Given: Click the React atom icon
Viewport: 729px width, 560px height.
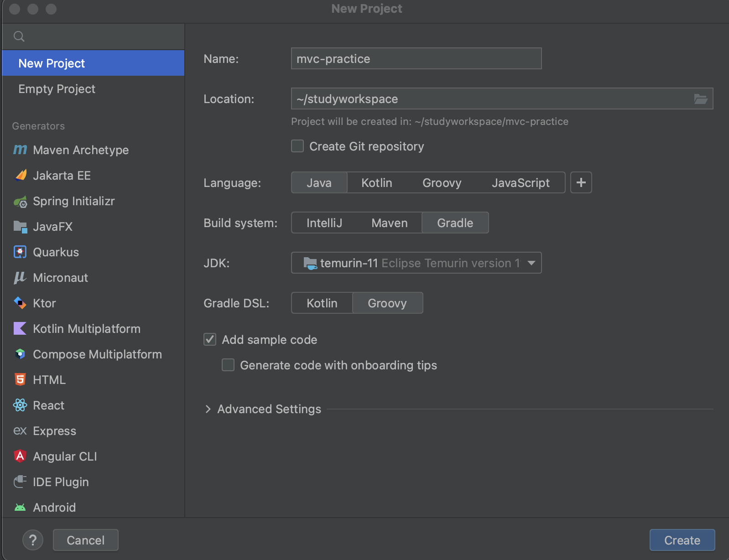Looking at the screenshot, I should 20,405.
